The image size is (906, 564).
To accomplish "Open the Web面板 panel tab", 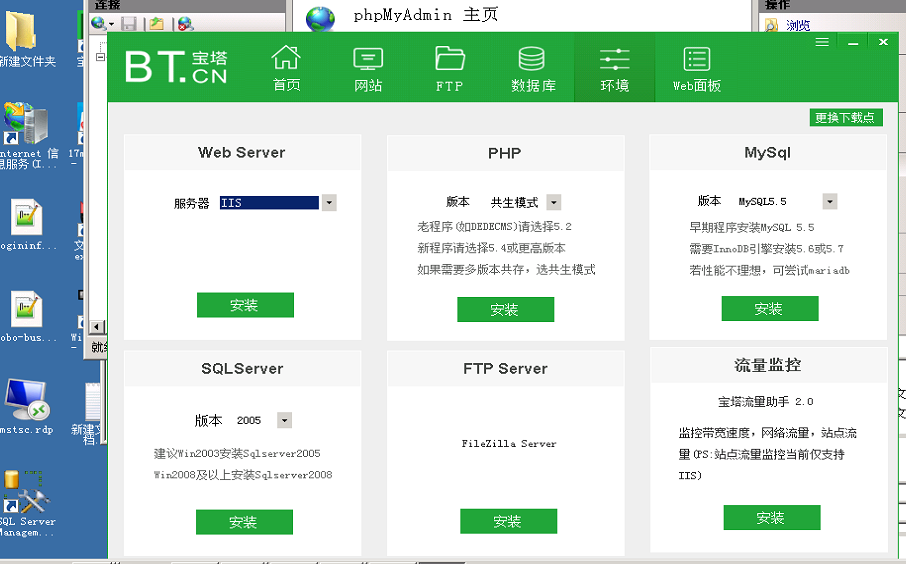I will [697, 68].
